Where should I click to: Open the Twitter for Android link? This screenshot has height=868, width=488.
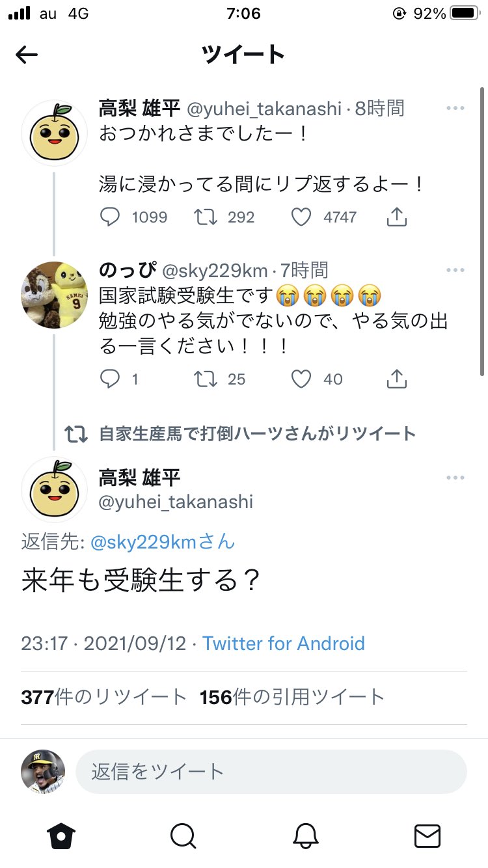[x=284, y=644]
